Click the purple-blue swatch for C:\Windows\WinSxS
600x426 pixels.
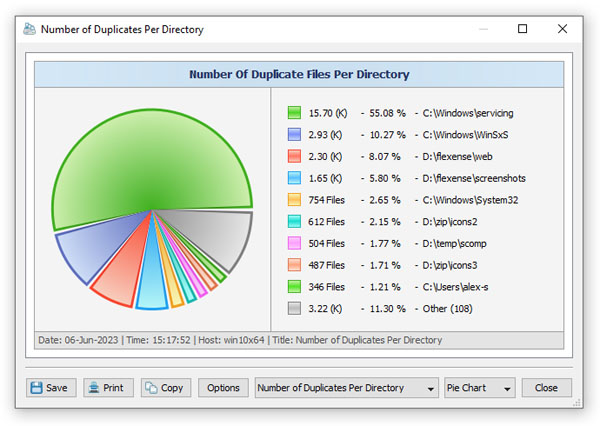(294, 135)
